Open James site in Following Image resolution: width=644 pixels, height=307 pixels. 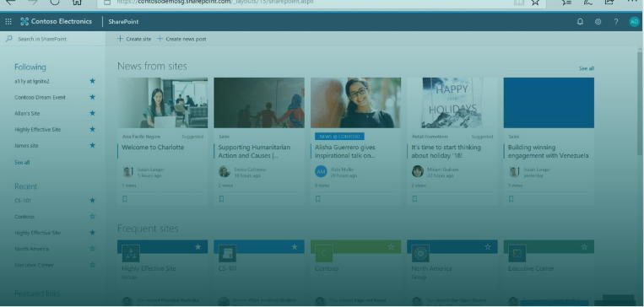pyautogui.click(x=26, y=145)
